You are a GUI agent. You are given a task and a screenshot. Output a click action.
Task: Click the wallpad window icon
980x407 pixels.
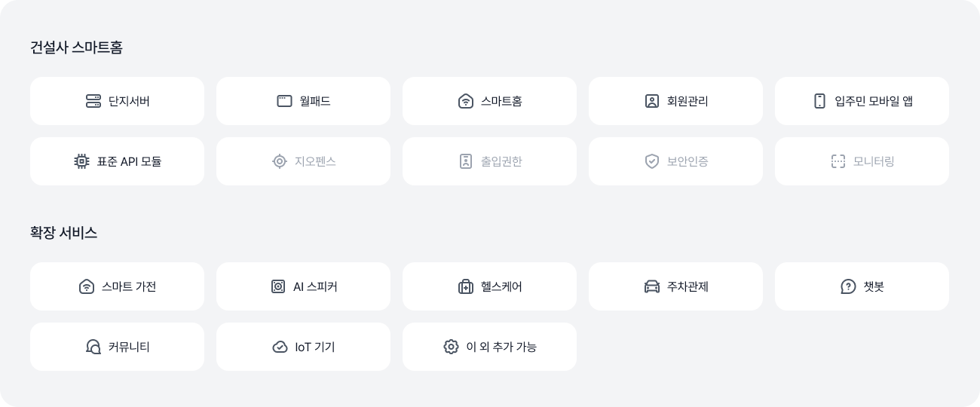[x=284, y=101]
